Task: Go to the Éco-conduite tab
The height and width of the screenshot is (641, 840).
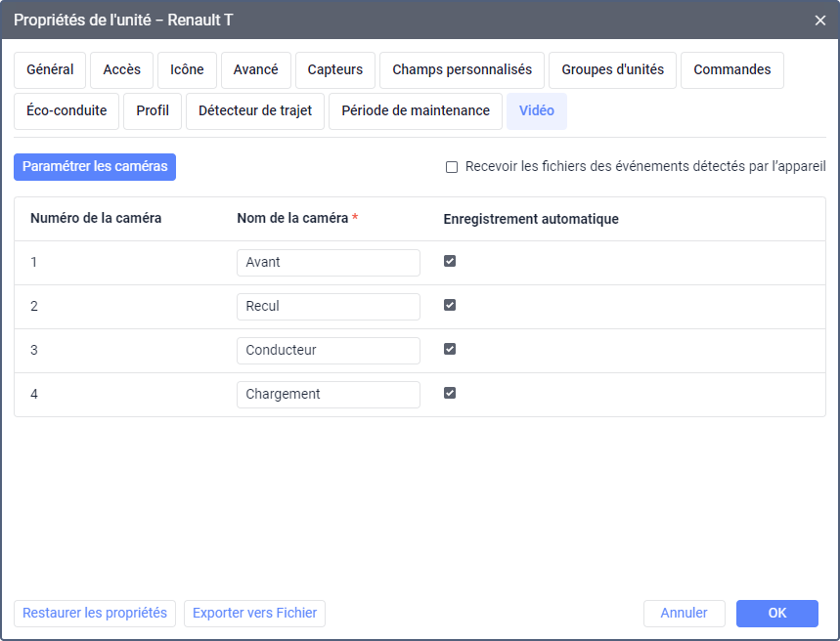Action: (x=66, y=111)
